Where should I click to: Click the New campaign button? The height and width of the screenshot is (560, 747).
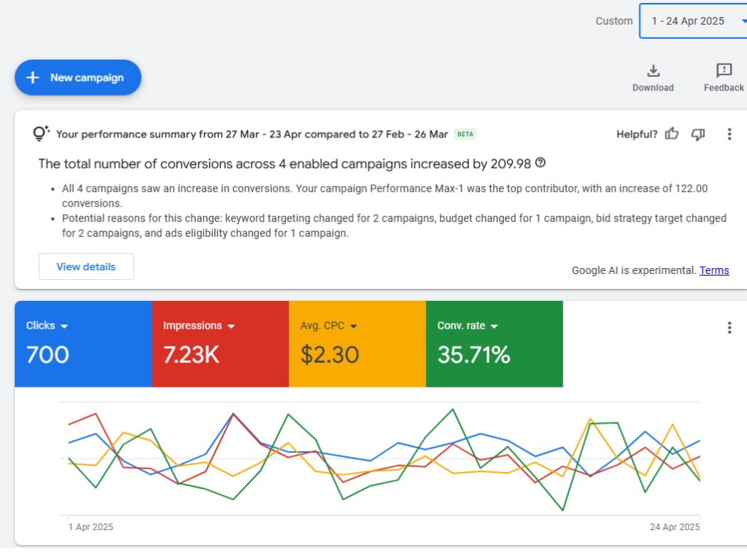[78, 78]
